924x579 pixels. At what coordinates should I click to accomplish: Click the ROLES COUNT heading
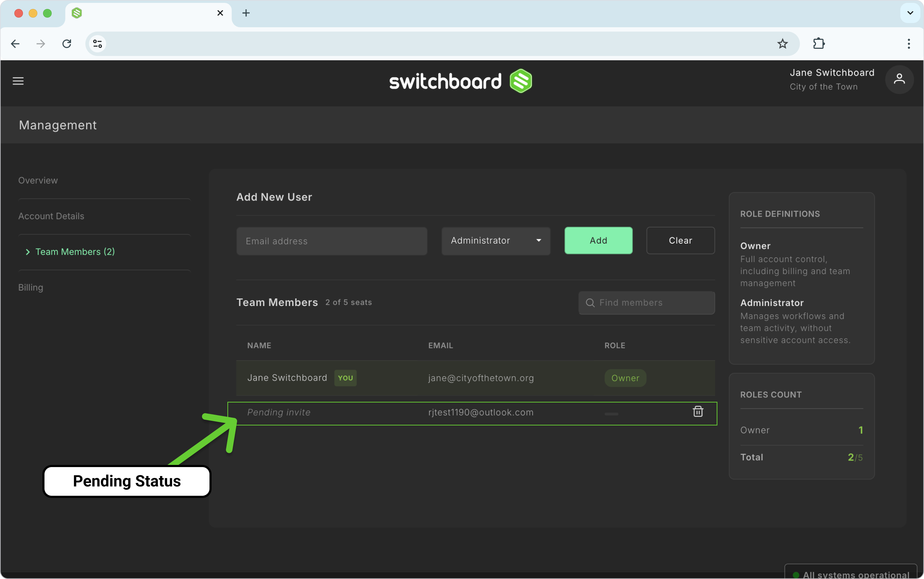pyautogui.click(x=770, y=395)
